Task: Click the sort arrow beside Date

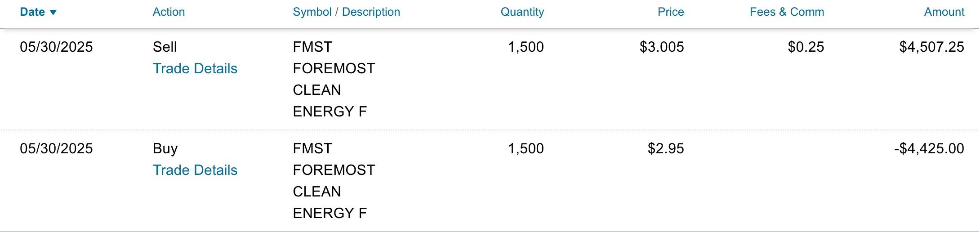Action: (53, 13)
